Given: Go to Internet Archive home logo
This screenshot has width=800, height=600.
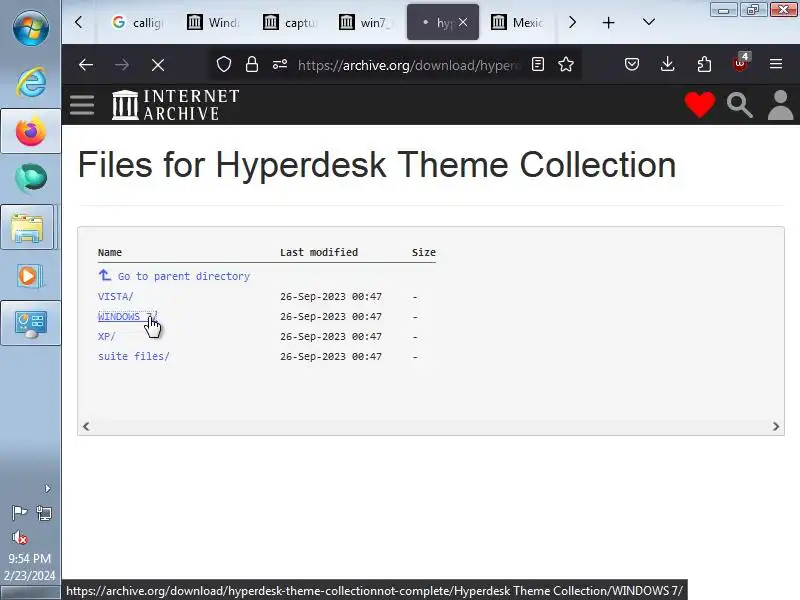Looking at the screenshot, I should tap(176, 105).
